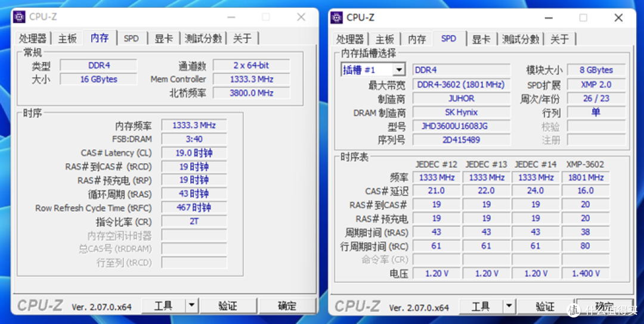Click the 3800.0 MHz 北桥频率 value

[x=252, y=93]
